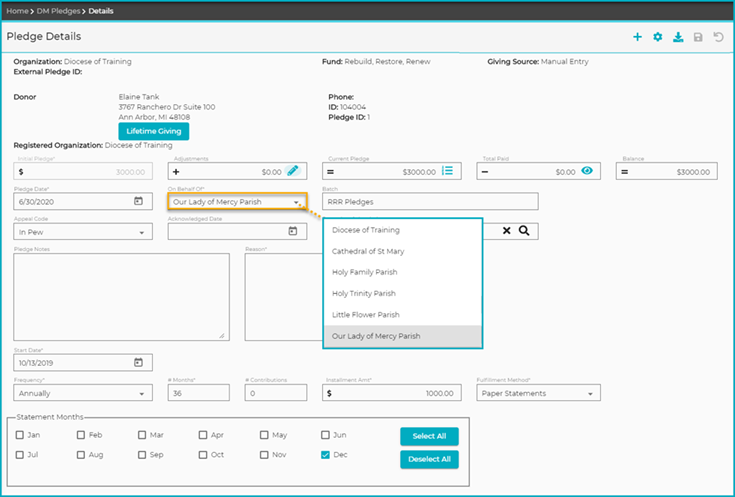Click the Select All button
Image resolution: width=735 pixels, height=497 pixels.
429,436
